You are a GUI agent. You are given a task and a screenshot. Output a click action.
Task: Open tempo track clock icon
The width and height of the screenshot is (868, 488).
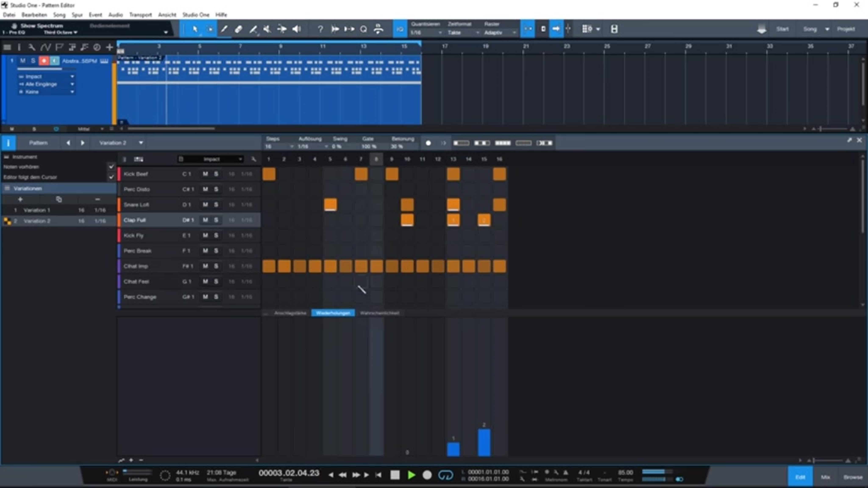(x=97, y=47)
